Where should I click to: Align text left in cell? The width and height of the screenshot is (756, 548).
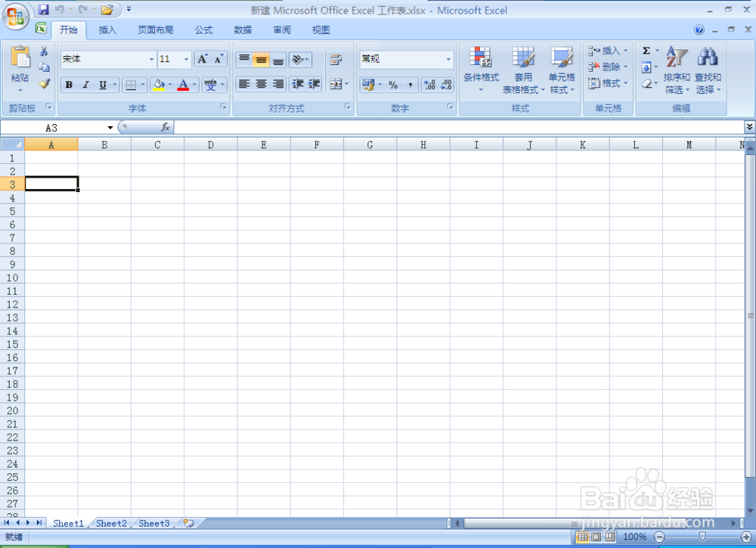(244, 85)
